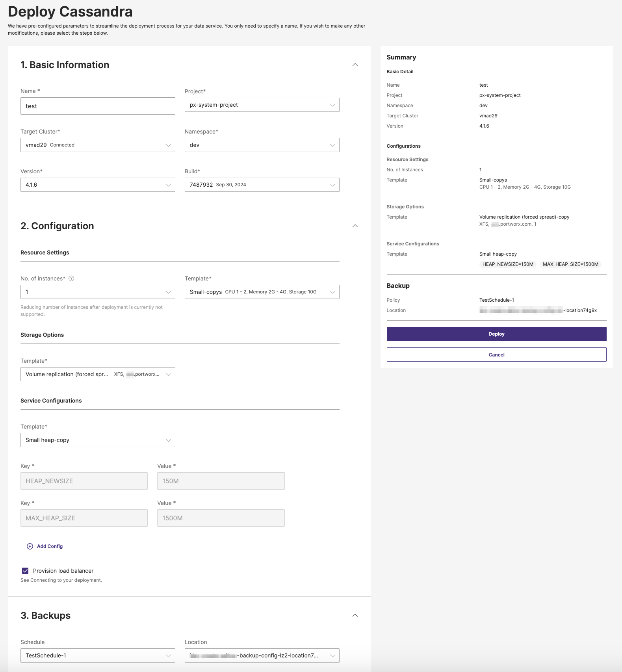Open the Namespace dropdown
Image resolution: width=622 pixels, height=672 pixels.
(262, 145)
